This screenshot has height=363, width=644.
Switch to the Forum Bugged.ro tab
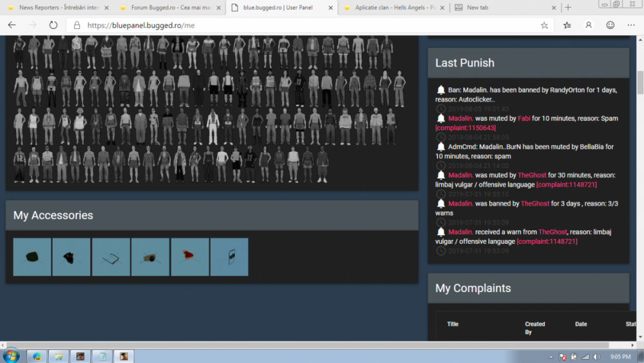pyautogui.click(x=167, y=8)
